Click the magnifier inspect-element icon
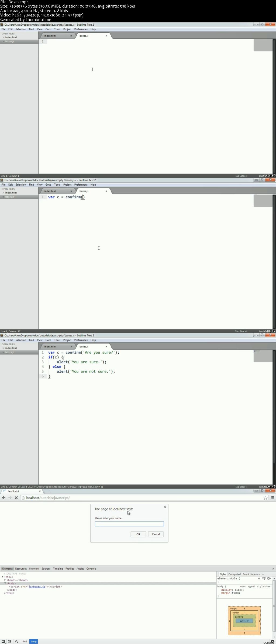This screenshot has width=276, height=644. 16,641
